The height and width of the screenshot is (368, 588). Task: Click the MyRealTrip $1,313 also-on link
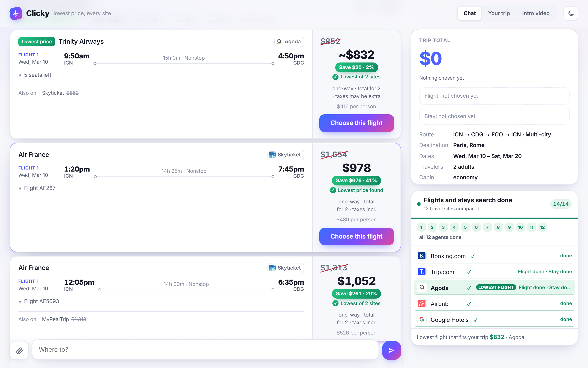coord(64,319)
